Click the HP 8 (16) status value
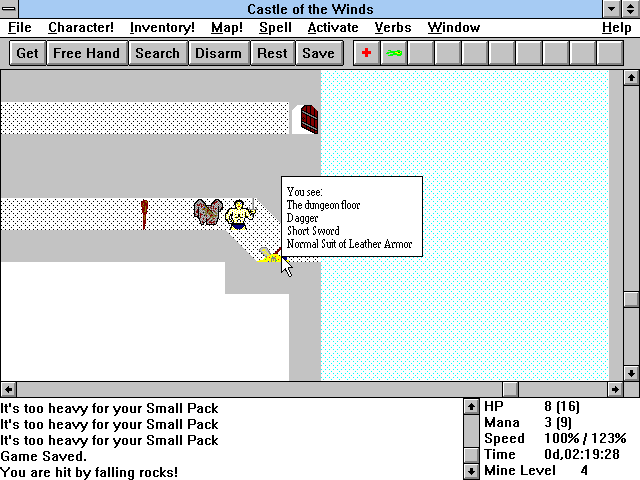The height and width of the screenshot is (480, 640). coord(562,407)
